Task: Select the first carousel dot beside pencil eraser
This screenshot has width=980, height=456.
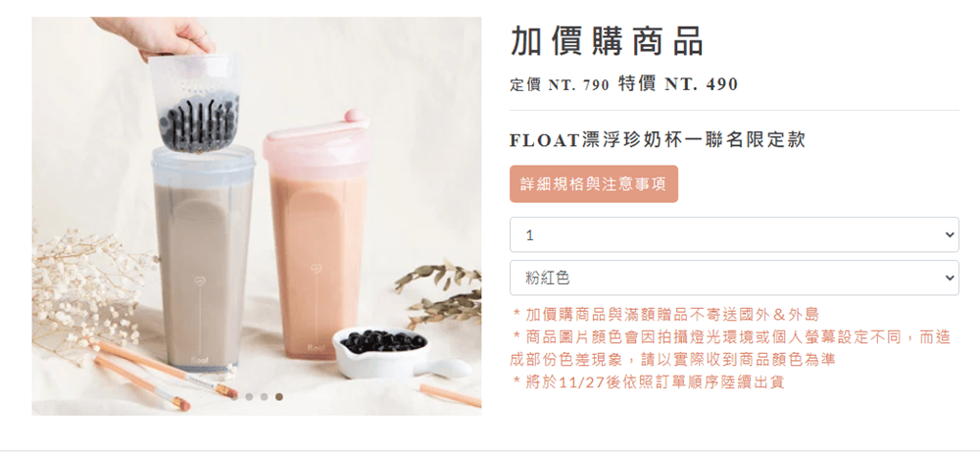Action: [x=234, y=396]
